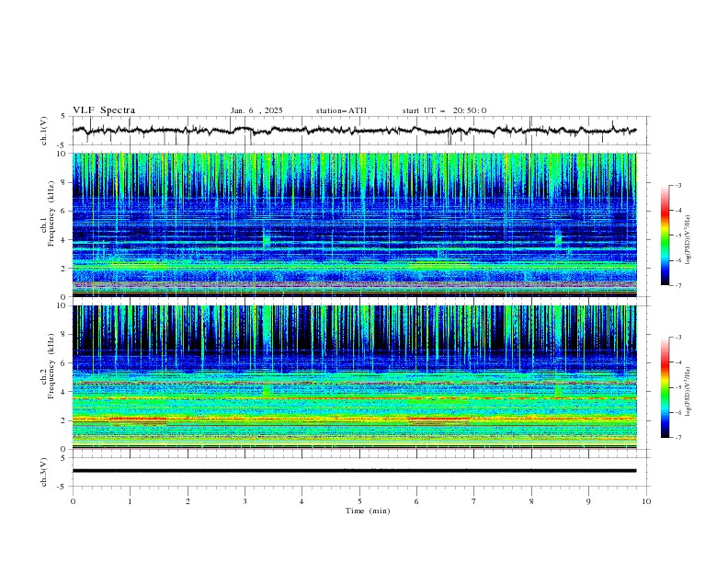Click the "6" kHz tick on ch.2 axis
728x563 pixels.
click(x=65, y=363)
